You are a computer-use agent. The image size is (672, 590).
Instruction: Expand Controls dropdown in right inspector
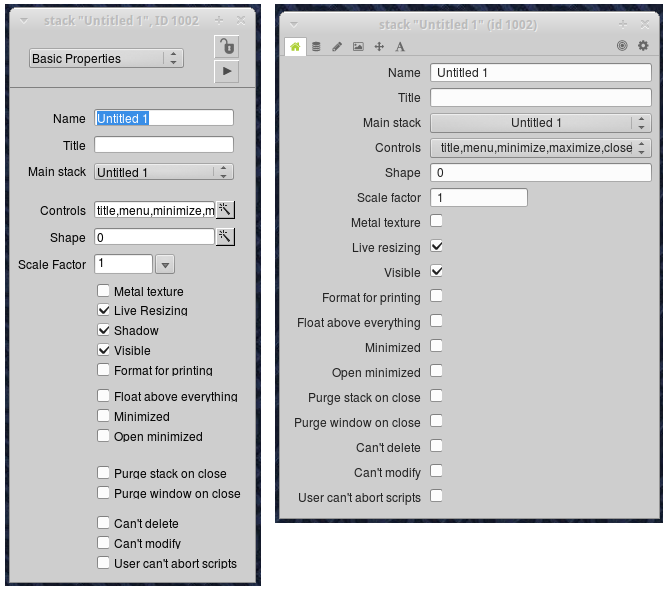540,148
